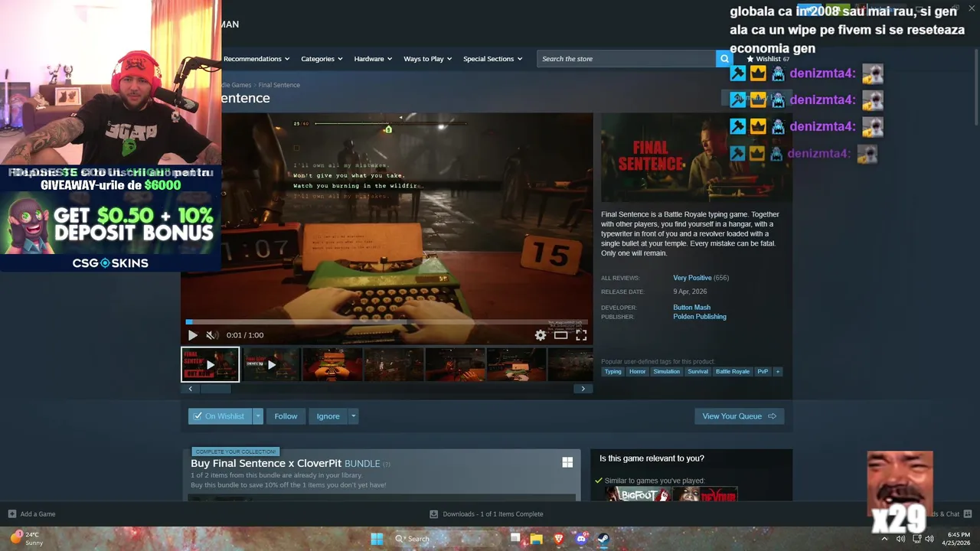This screenshot has width=980, height=551.
Task: Open the Hardware dropdown
Action: pyautogui.click(x=373, y=59)
